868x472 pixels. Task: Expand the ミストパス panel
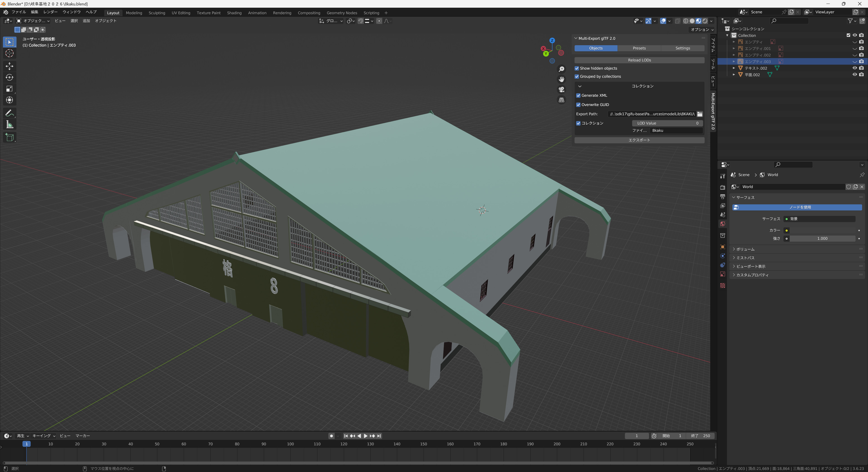tap(797, 258)
